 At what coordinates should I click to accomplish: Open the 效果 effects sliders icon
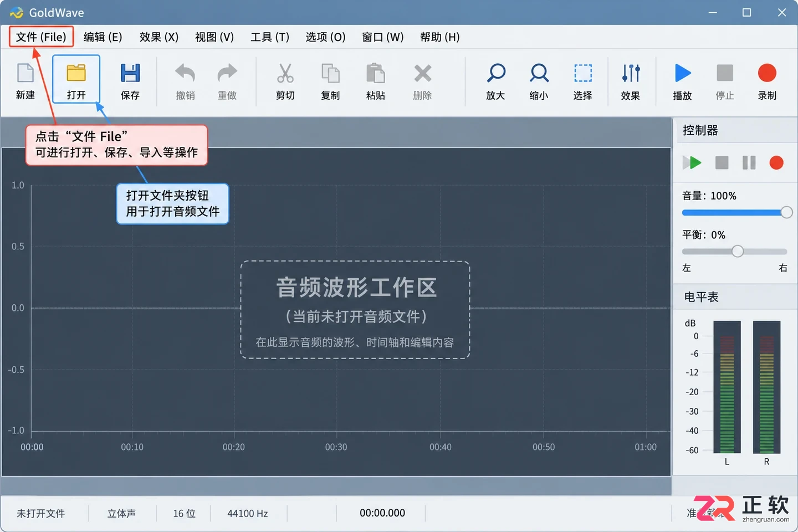pyautogui.click(x=631, y=73)
